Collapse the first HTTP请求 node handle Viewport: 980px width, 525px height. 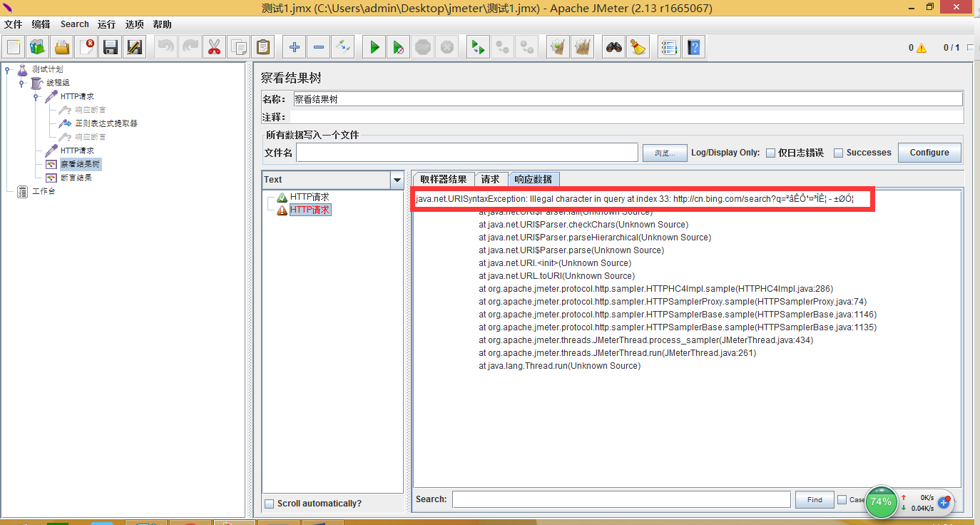pos(36,96)
